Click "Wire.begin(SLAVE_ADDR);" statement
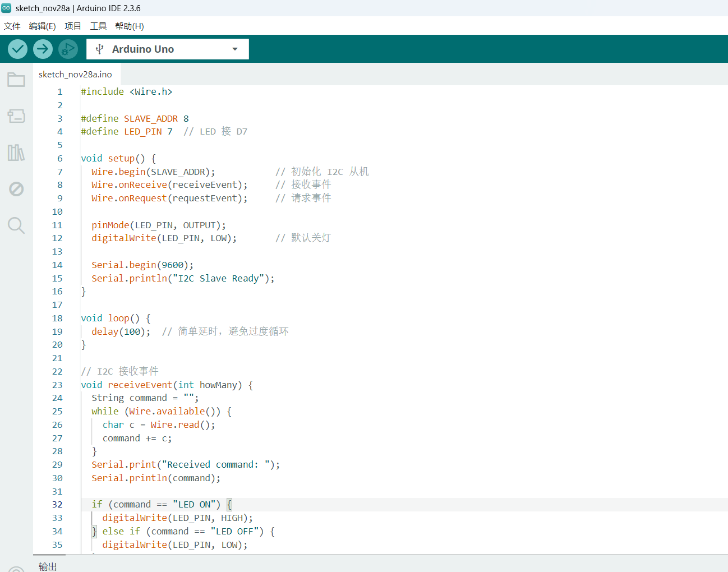The height and width of the screenshot is (572, 728). (153, 172)
